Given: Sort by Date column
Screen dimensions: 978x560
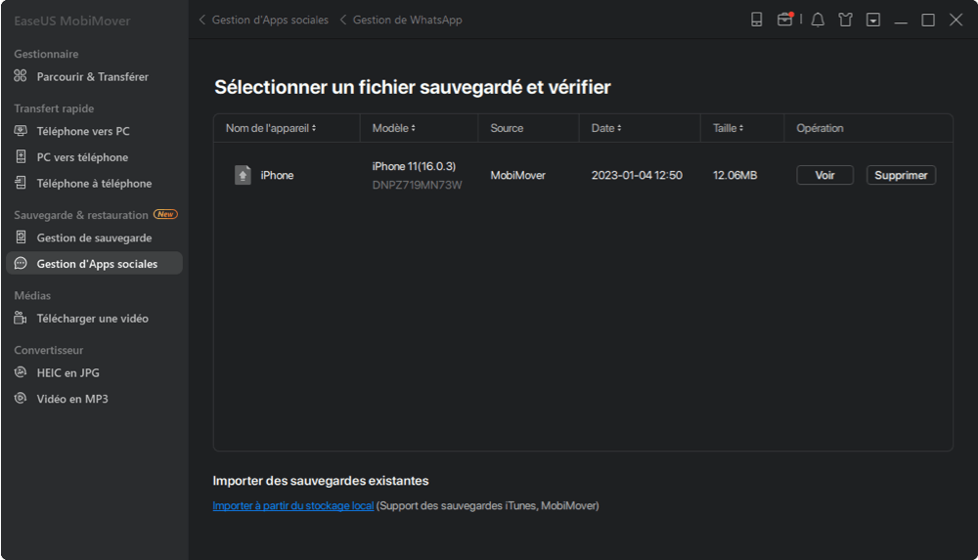Looking at the screenshot, I should (606, 128).
